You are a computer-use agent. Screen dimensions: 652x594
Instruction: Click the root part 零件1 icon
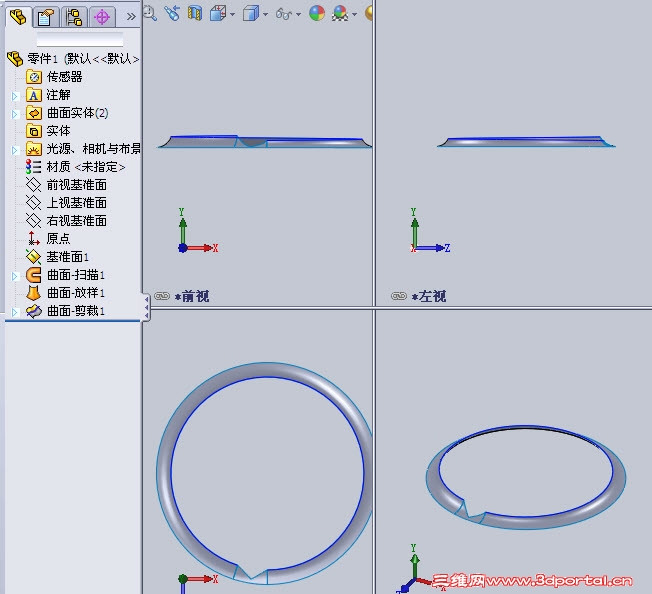coord(15,59)
